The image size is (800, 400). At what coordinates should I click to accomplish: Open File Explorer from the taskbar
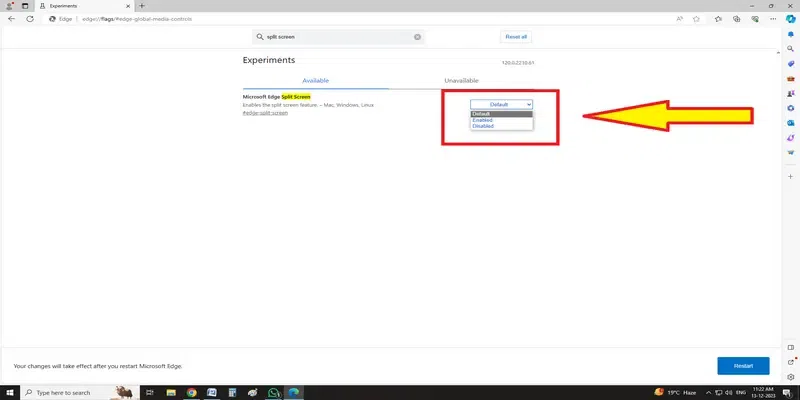click(x=171, y=392)
